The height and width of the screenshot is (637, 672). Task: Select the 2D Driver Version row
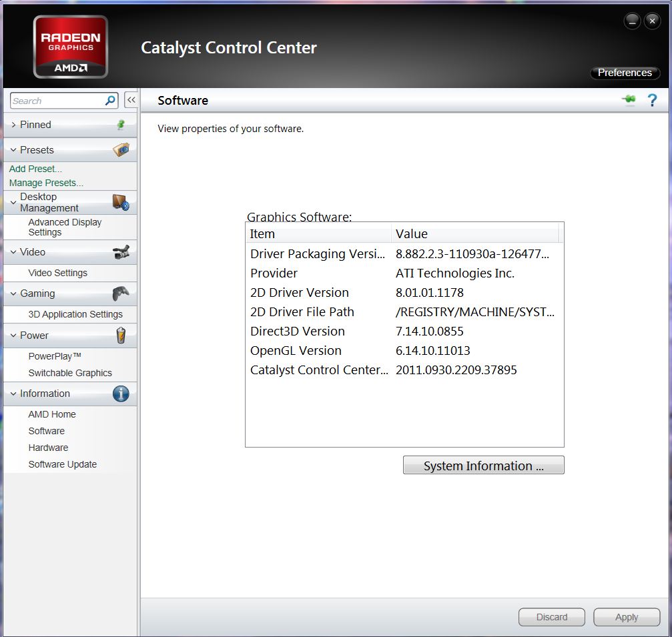pyautogui.click(x=404, y=293)
